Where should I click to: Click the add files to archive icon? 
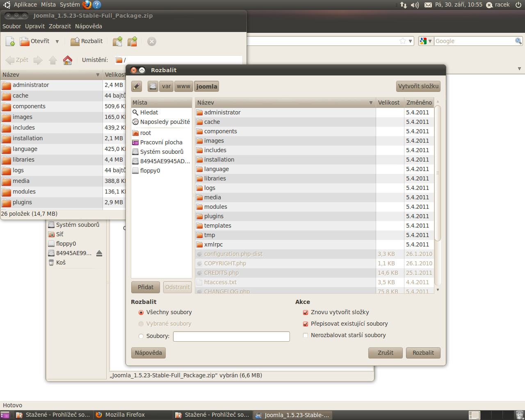tap(117, 41)
